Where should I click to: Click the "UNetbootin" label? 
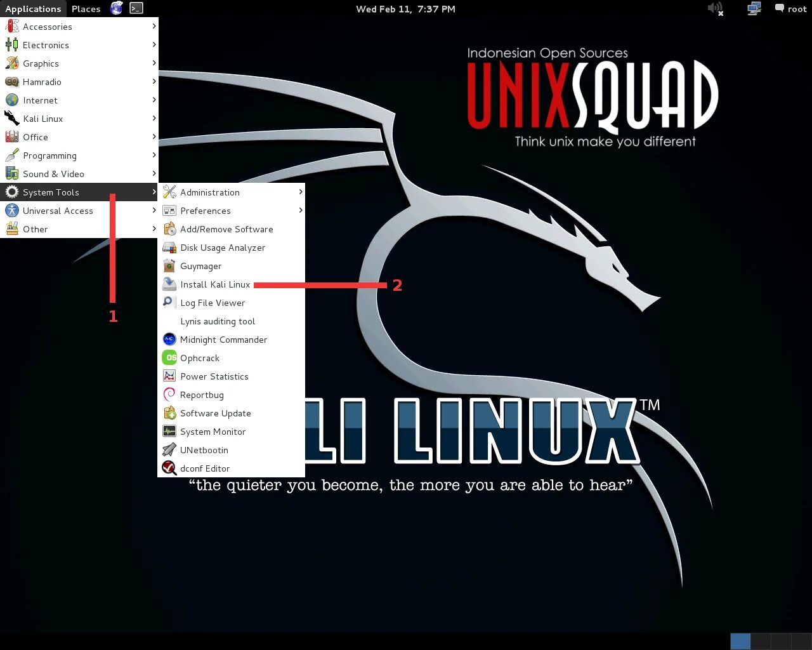204,450
